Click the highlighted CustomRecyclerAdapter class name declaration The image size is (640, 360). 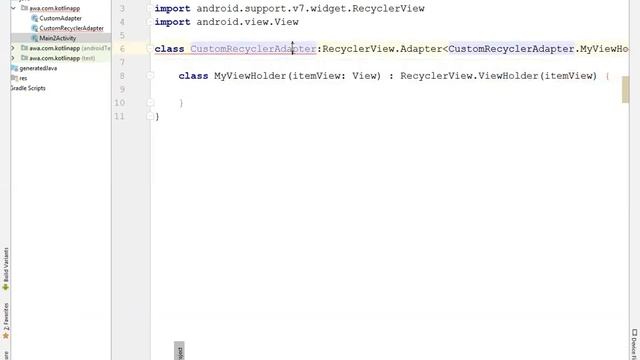click(253, 49)
